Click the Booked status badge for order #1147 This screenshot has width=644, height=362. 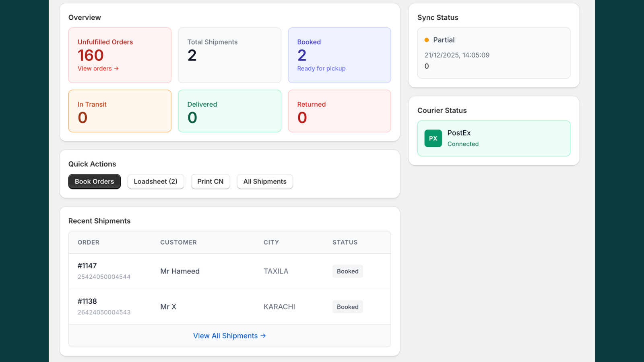click(347, 271)
